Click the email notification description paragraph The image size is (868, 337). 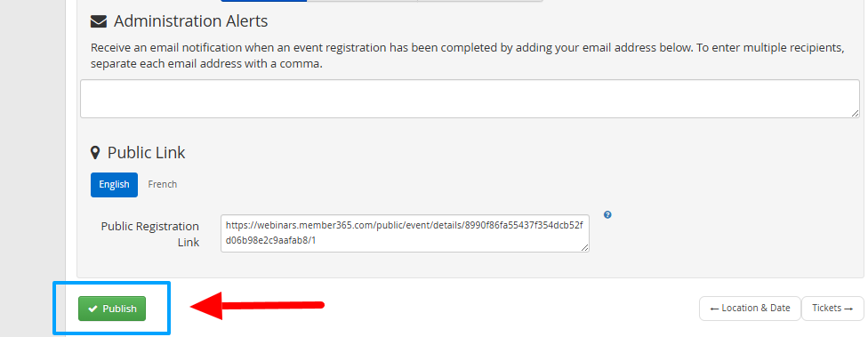[467, 56]
